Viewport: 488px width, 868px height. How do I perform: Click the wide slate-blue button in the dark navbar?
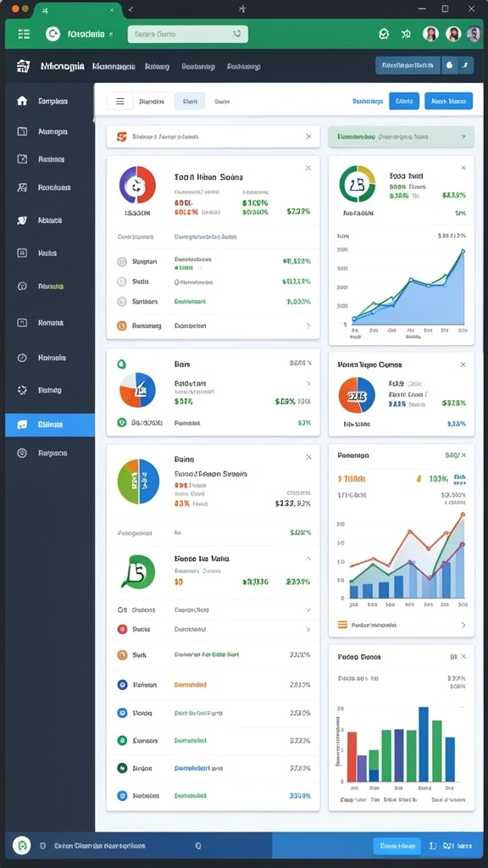[x=408, y=65]
